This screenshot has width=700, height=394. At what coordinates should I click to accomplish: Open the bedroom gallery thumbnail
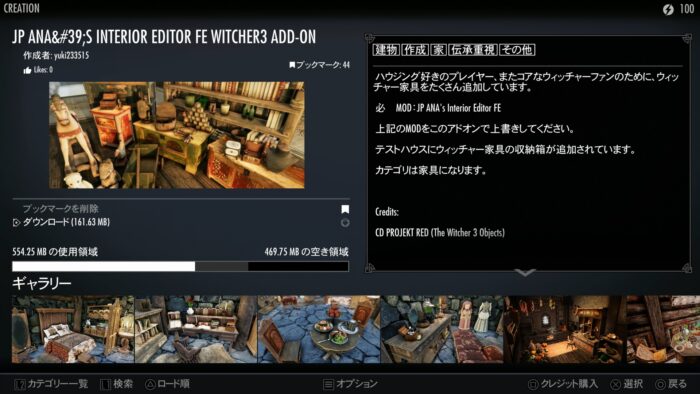73,329
